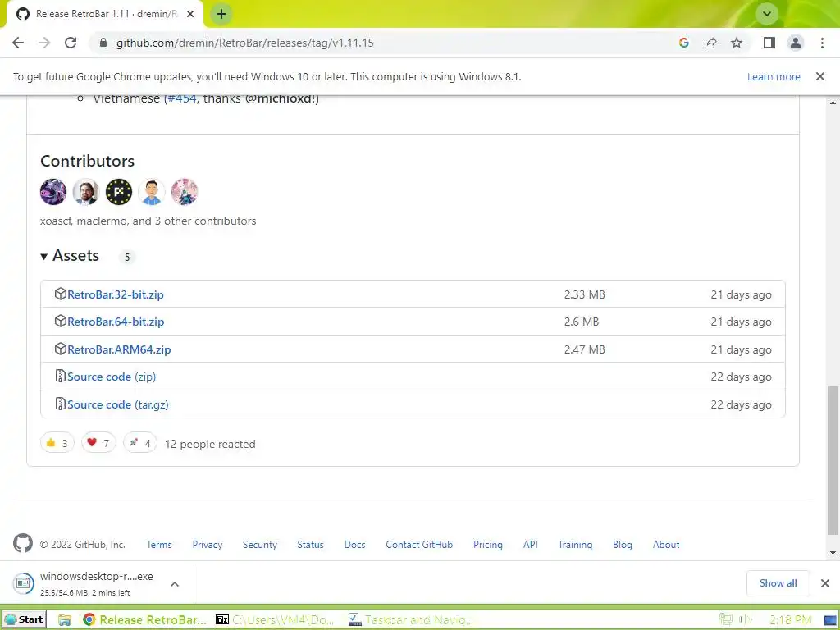Viewport: 840px width, 630px height.
Task: Click the site security padlock icon
Action: point(103,43)
